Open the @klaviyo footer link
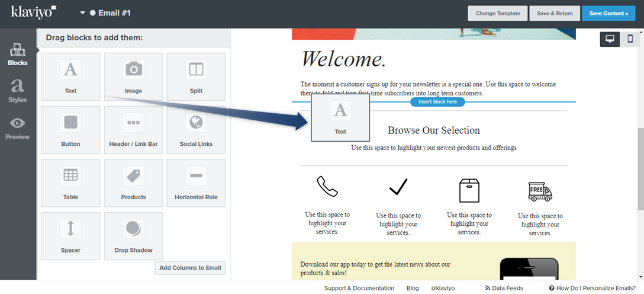644x294 pixels. click(443, 288)
